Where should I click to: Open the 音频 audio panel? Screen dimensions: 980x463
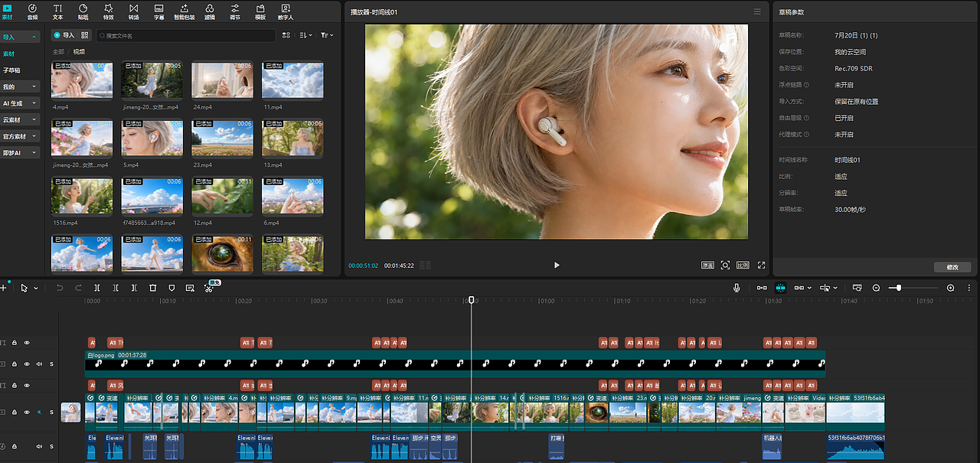(32, 11)
